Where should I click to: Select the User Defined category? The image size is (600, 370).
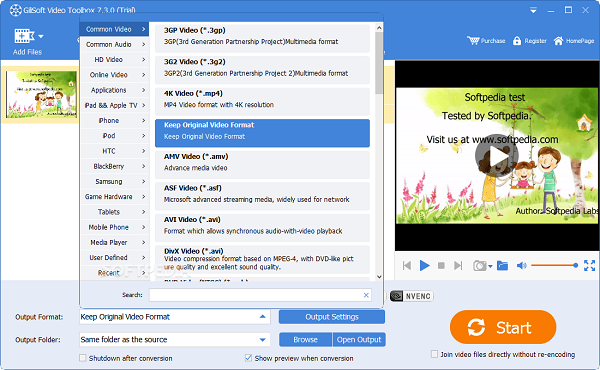114,258
